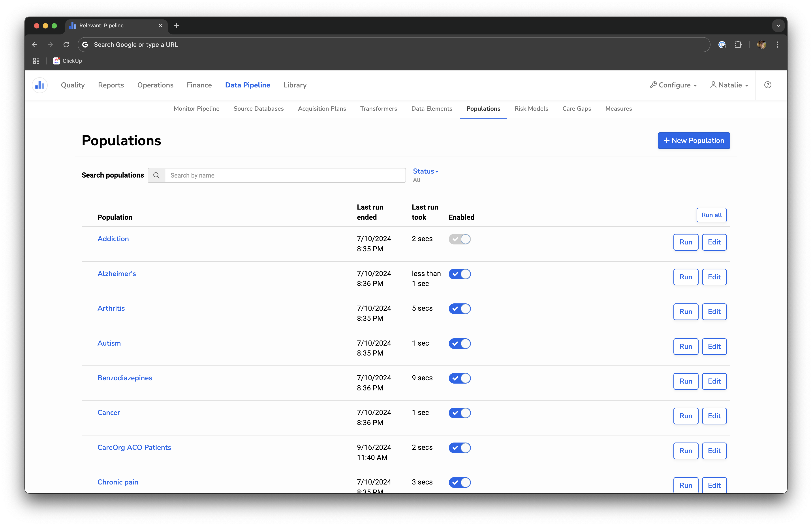This screenshot has width=812, height=526.
Task: Focus the Search by name field
Action: pyautogui.click(x=285, y=176)
